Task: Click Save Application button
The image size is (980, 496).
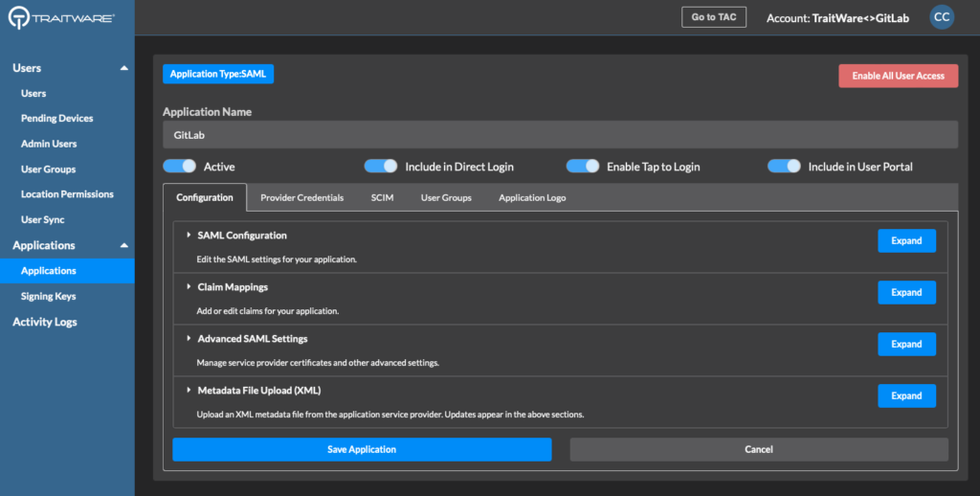Action: click(x=362, y=450)
